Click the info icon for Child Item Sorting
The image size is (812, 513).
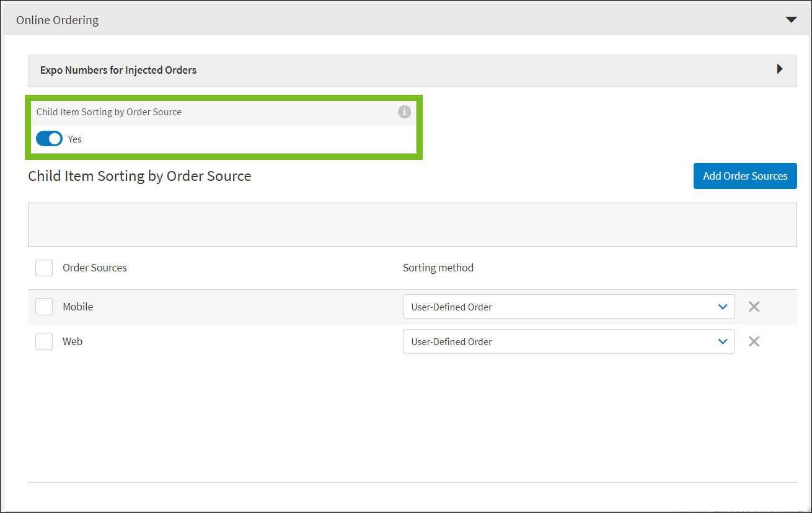tap(404, 112)
